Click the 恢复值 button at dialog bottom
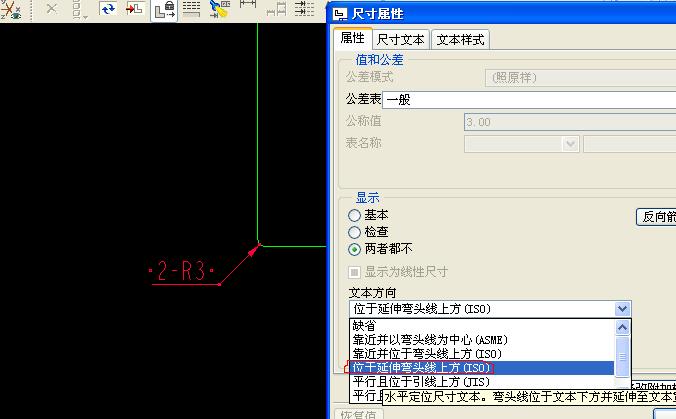676x419 pixels. (x=358, y=414)
